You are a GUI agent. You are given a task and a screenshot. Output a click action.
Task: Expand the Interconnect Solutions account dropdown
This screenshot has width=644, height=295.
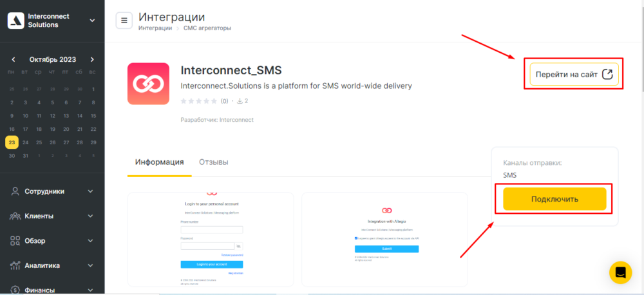pyautogui.click(x=92, y=21)
